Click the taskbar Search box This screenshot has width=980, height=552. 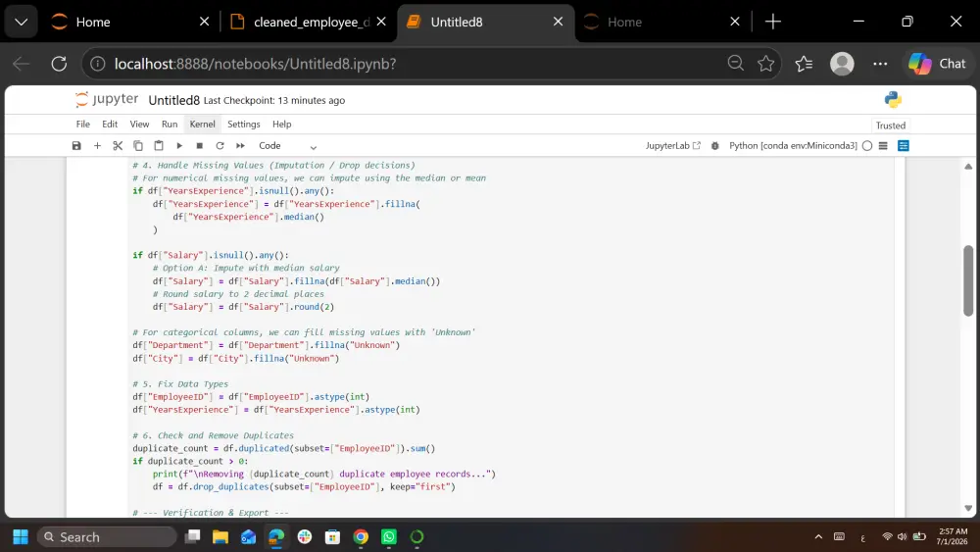(x=107, y=537)
